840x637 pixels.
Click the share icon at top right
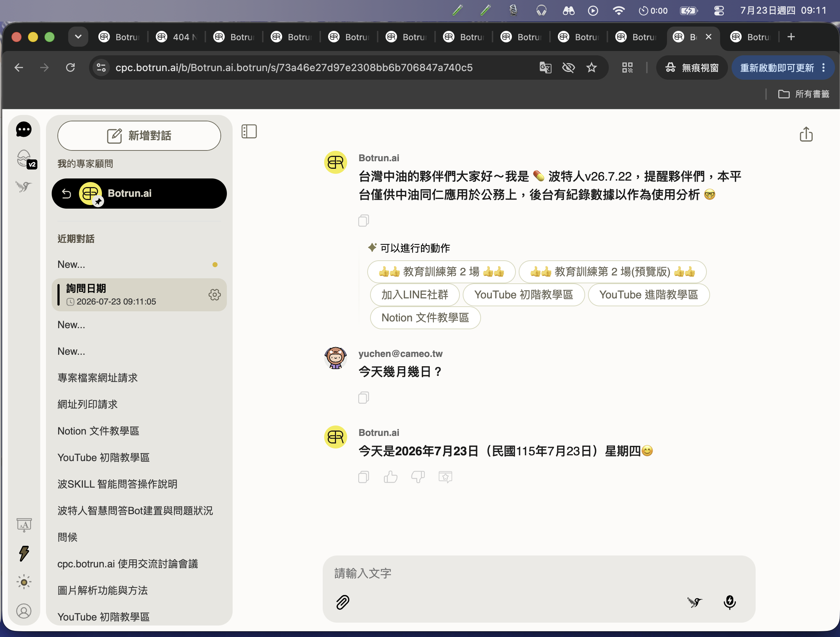[x=806, y=134]
